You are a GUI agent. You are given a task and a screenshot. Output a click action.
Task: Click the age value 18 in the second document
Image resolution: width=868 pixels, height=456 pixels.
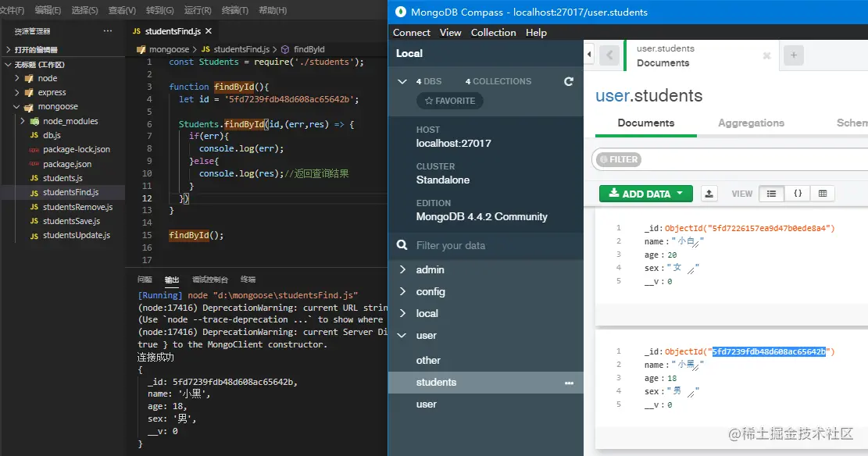[x=671, y=379]
